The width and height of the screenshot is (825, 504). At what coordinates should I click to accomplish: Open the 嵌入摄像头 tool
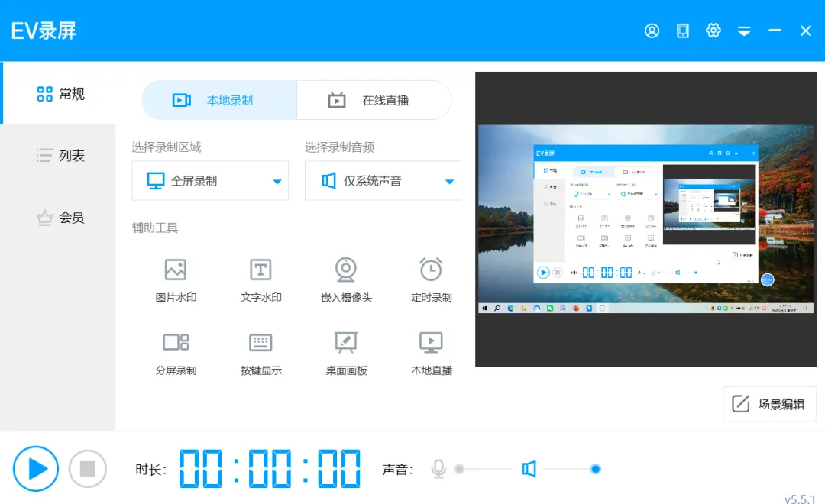tap(346, 280)
